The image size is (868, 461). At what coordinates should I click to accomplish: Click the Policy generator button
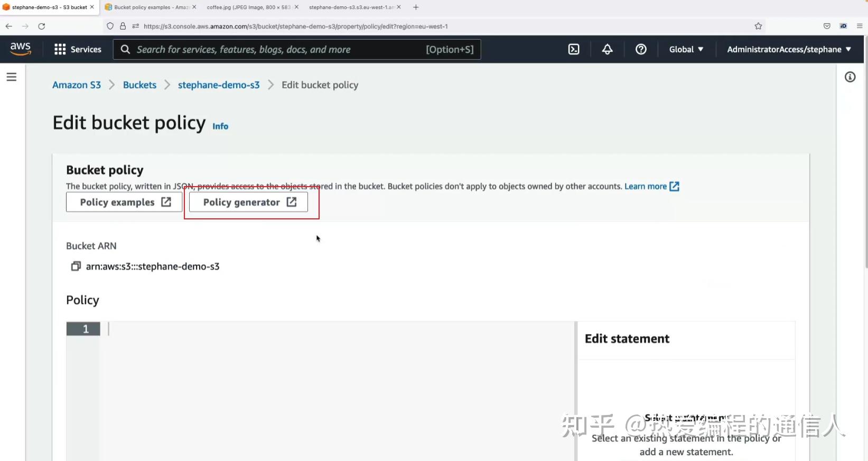pyautogui.click(x=248, y=202)
